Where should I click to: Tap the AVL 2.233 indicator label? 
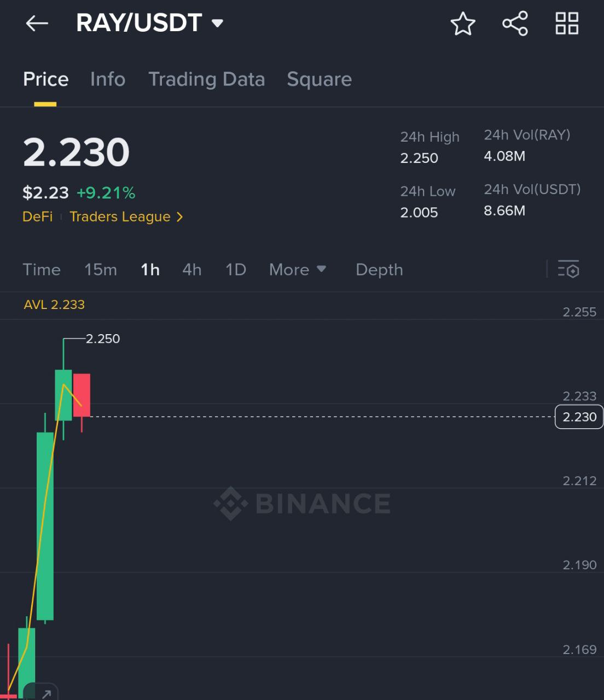click(x=54, y=305)
